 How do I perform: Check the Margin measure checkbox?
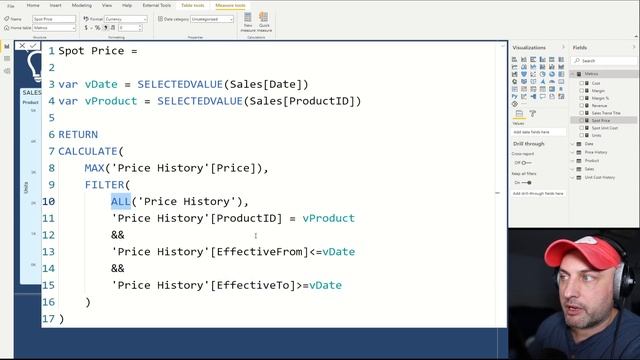tap(582, 91)
